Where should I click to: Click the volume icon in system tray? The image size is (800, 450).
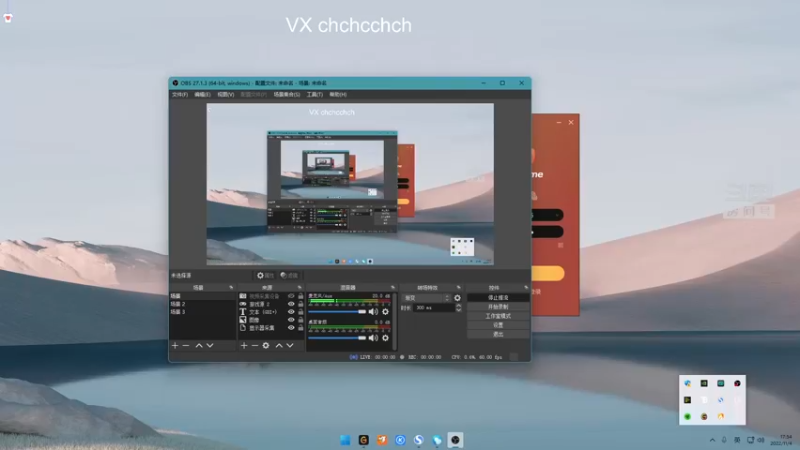point(761,440)
